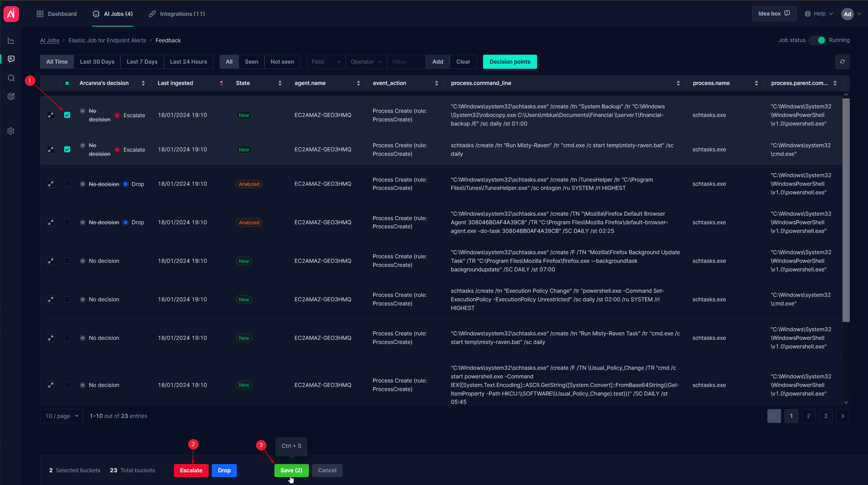The height and width of the screenshot is (485, 868).
Task: Sort by agent.name column
Action: pyautogui.click(x=358, y=83)
